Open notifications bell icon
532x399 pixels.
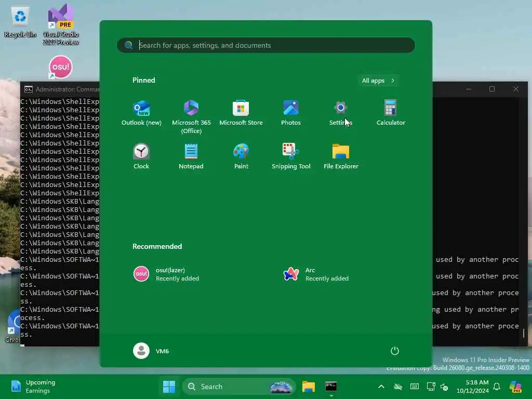point(497,387)
